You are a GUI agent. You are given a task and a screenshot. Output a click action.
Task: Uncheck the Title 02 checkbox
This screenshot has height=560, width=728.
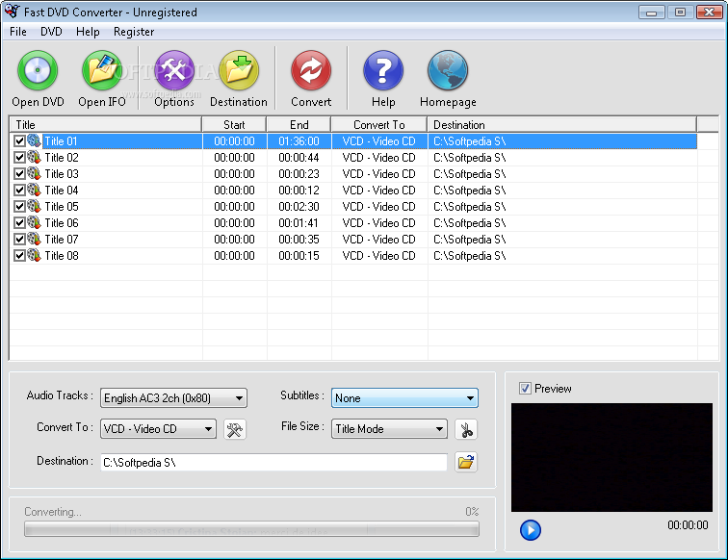tap(19, 157)
